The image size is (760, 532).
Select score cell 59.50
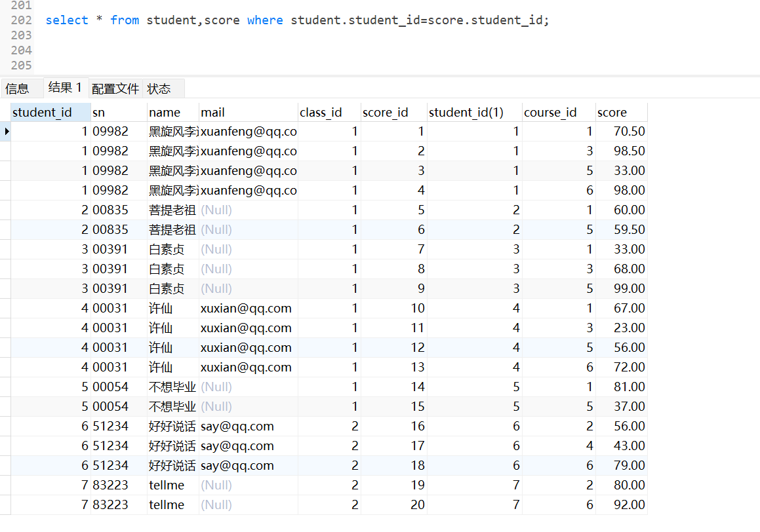click(622, 229)
